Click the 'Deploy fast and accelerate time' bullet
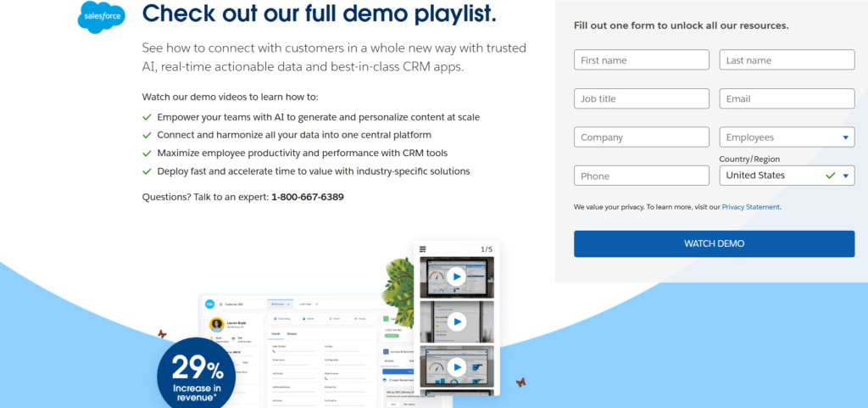The width and height of the screenshot is (868, 408). coord(306,171)
